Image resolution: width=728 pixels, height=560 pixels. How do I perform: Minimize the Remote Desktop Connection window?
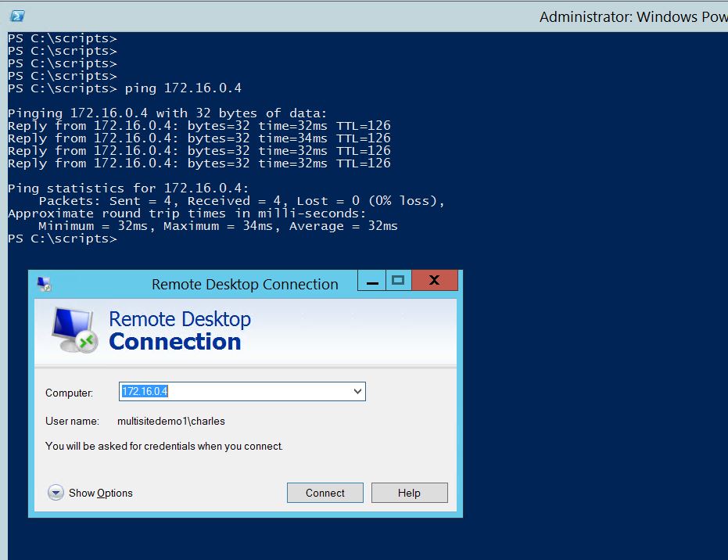tap(372, 281)
